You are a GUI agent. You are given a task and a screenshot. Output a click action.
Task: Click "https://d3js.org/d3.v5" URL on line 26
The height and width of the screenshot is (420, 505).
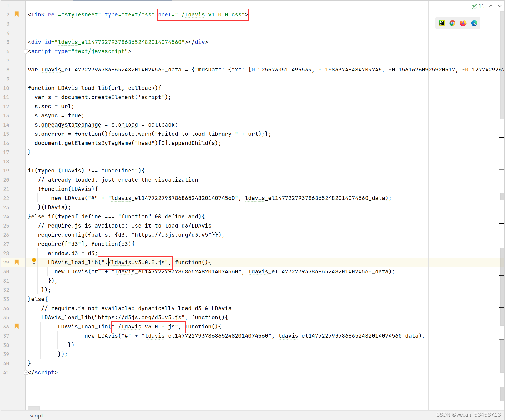[x=171, y=235]
